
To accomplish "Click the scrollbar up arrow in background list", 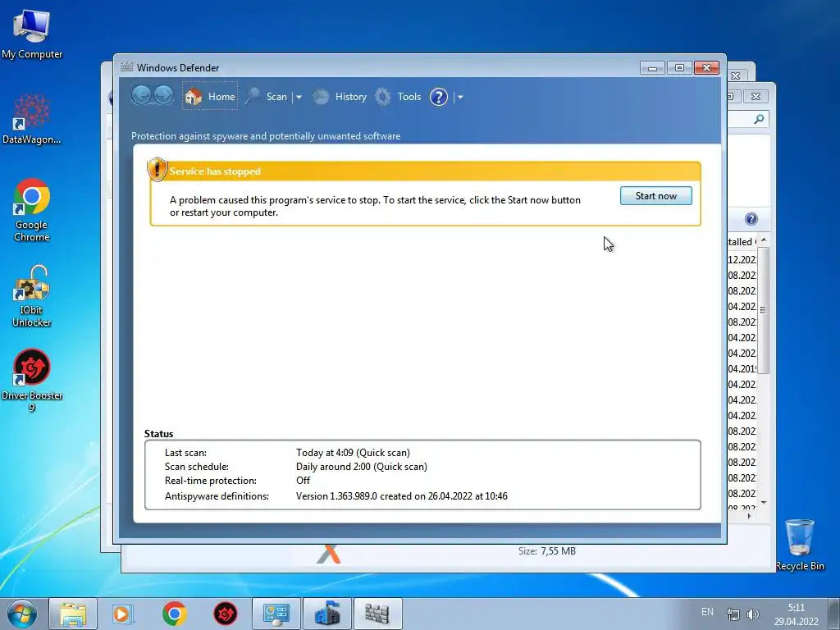I will (x=764, y=240).
